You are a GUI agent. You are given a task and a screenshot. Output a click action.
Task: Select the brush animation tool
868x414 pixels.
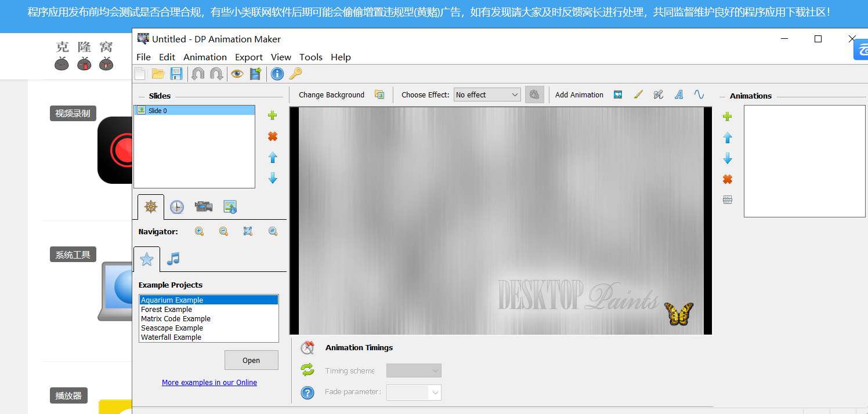[x=638, y=95]
